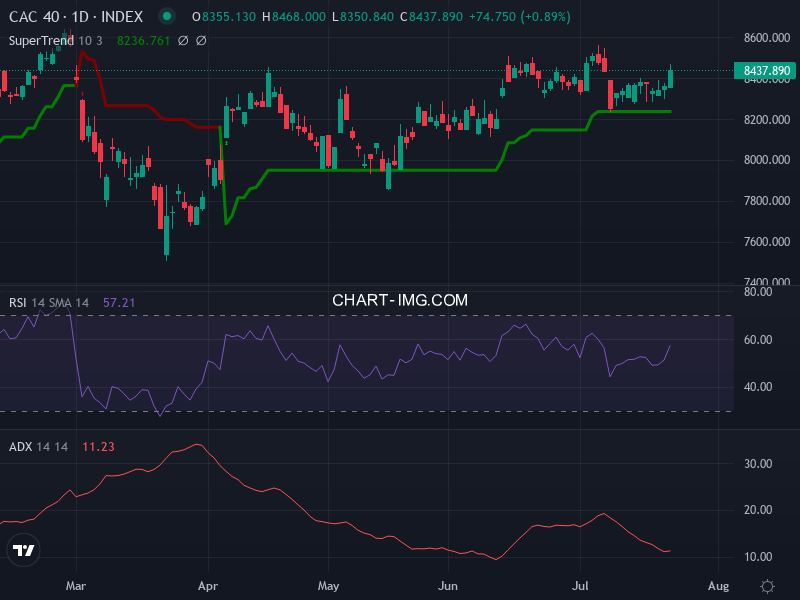This screenshot has height=600, width=800.
Task: Click 8200.000 on the price scale
Action: [x=767, y=119]
